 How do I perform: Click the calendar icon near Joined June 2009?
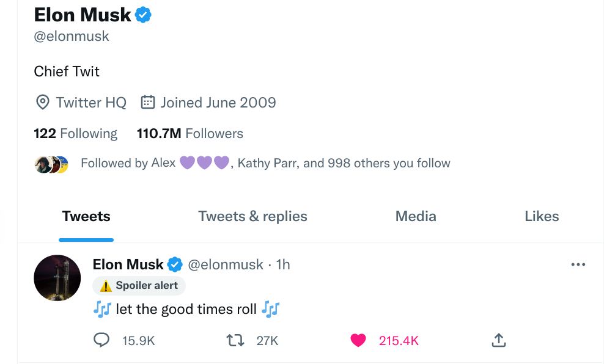(147, 102)
